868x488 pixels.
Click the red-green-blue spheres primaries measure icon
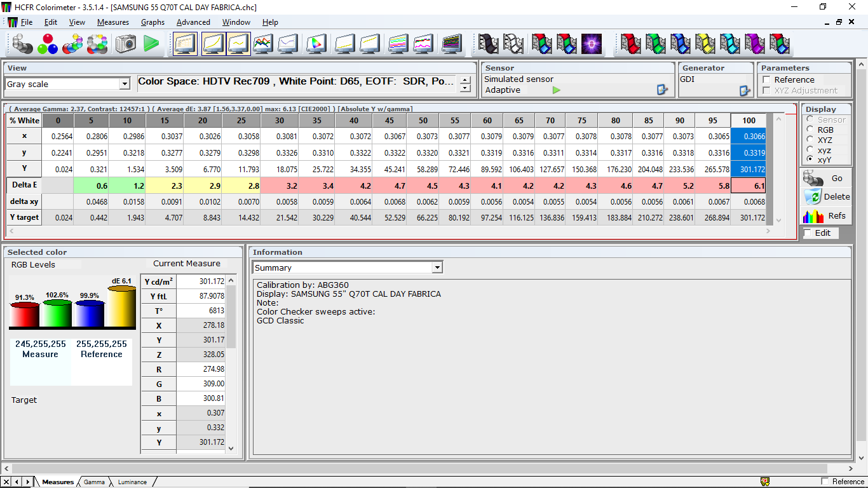coord(47,44)
